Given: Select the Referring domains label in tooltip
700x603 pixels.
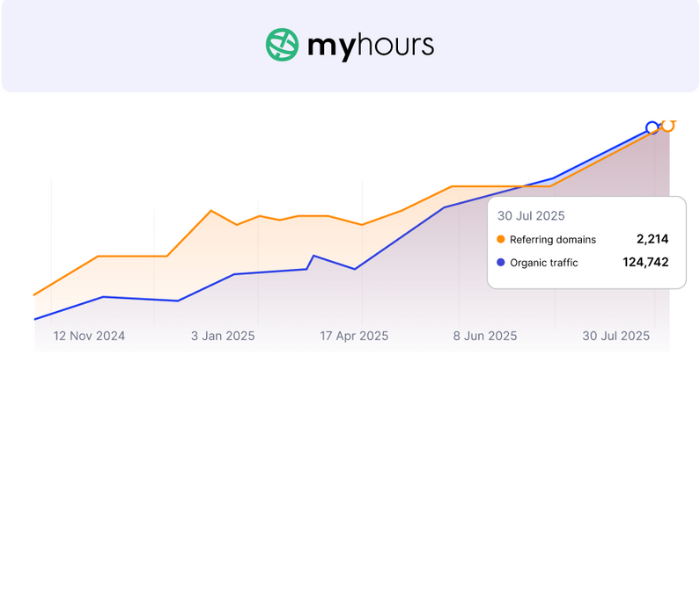Looking at the screenshot, I should 552,239.
